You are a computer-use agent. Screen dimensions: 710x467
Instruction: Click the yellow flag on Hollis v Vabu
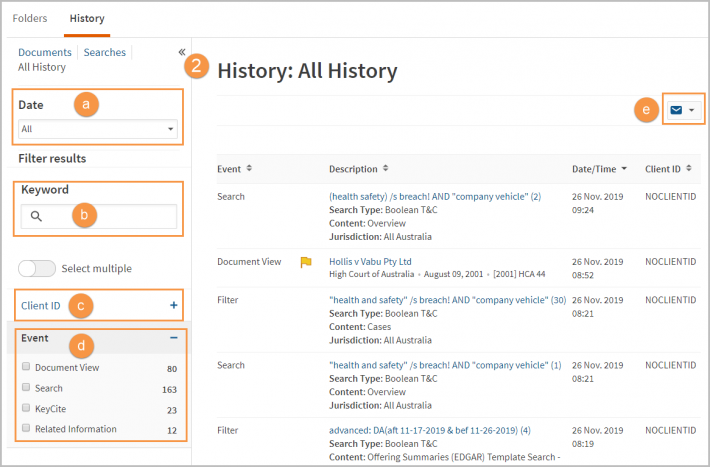coord(306,262)
